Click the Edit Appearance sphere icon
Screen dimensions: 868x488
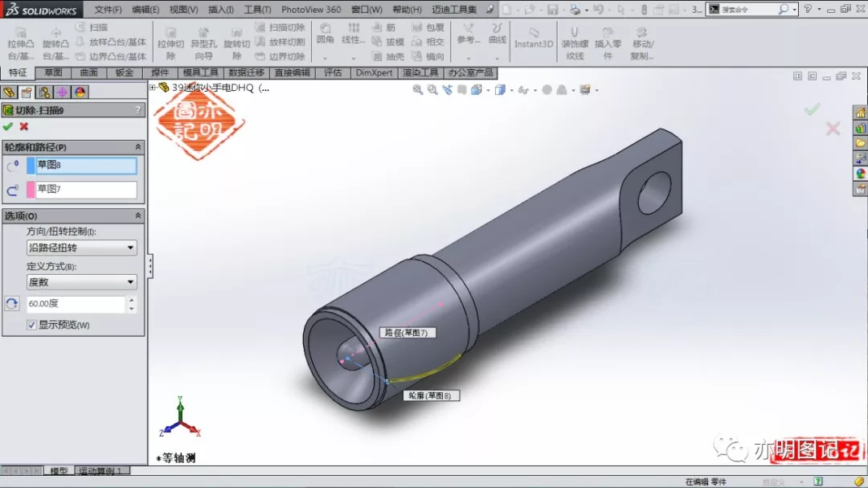[547, 90]
